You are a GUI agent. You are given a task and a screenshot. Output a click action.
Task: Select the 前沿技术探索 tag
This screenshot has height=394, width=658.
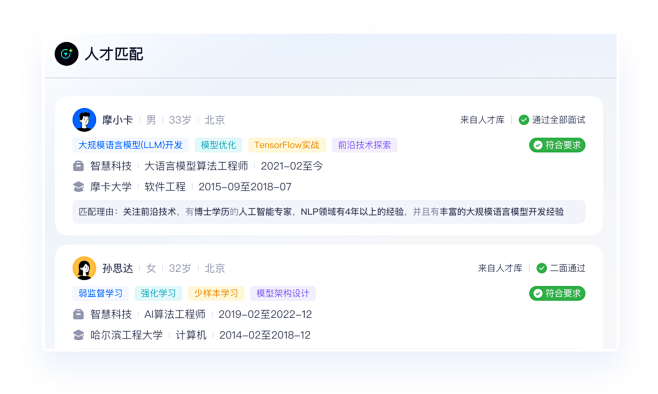364,145
